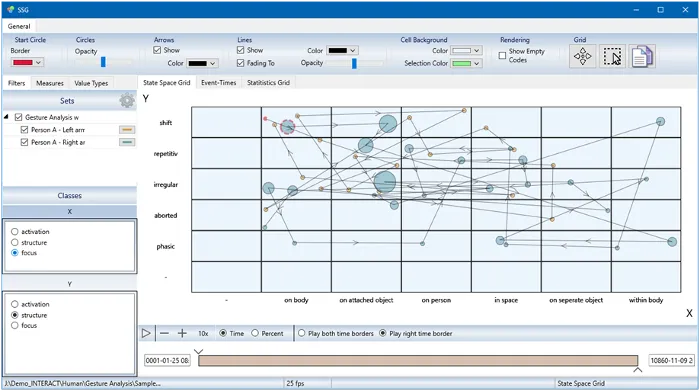The image size is (700, 391).
Task: Select focus radio in Y classes
Action: click(x=15, y=325)
